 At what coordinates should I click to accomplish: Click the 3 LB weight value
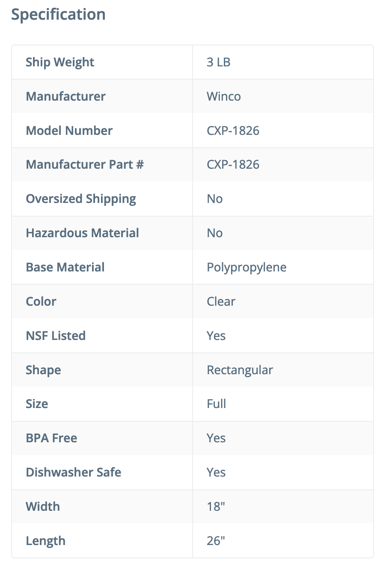point(218,62)
